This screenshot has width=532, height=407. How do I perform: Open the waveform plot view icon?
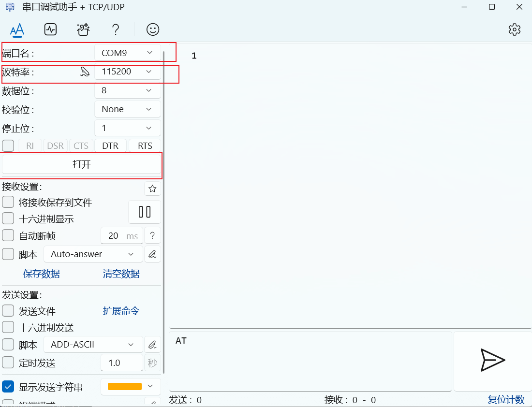tap(50, 29)
